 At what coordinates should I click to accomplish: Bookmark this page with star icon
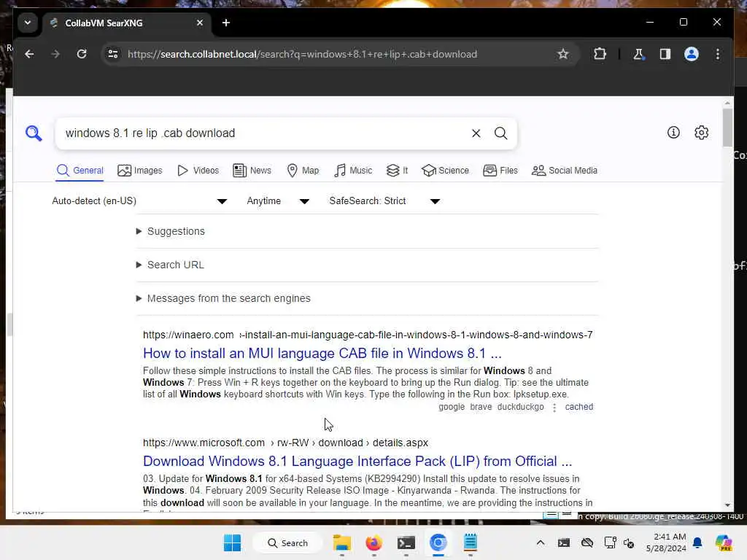pos(563,54)
